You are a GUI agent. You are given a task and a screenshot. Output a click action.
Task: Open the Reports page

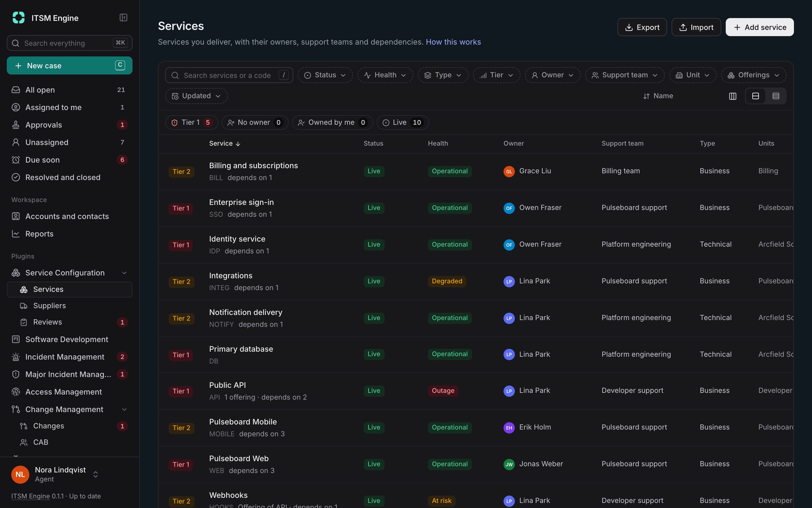[x=69, y=234]
